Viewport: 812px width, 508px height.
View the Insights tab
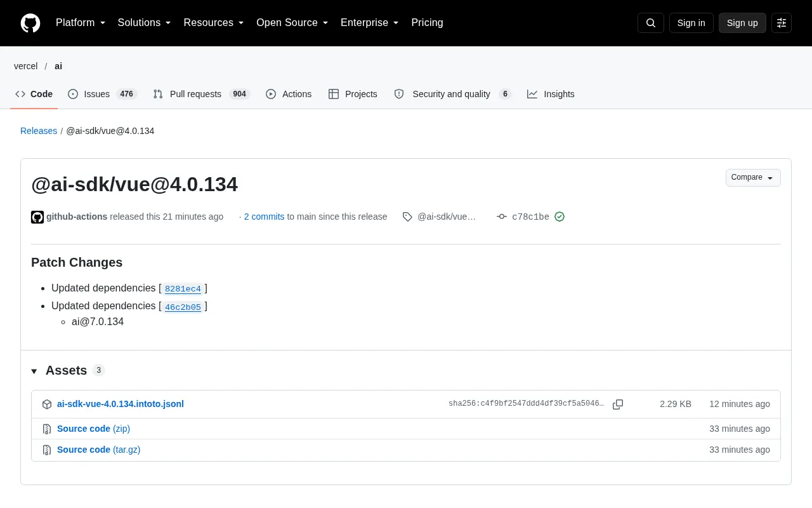point(551,94)
